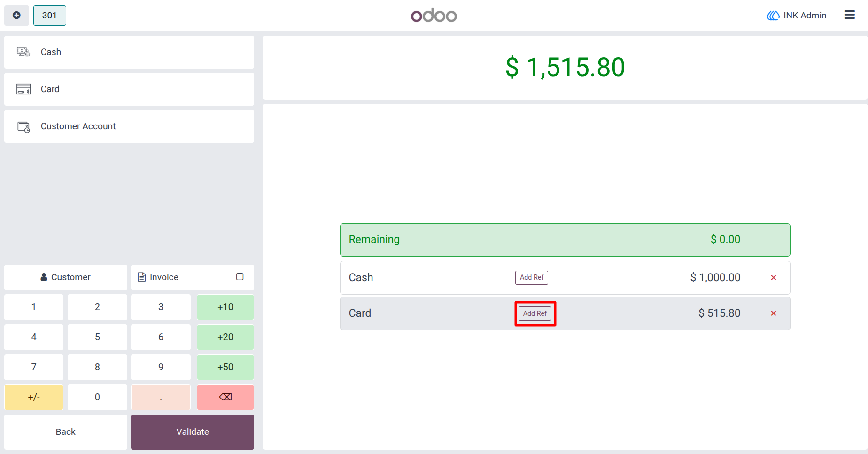
Task: Select the Card payment line of $ 515.80
Action: pyautogui.click(x=565, y=313)
